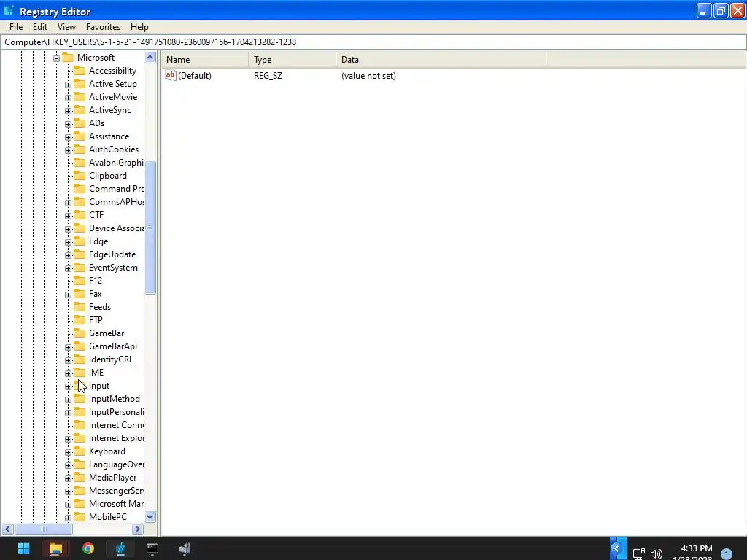Image resolution: width=747 pixels, height=560 pixels.
Task: Click the tree horizontal scrollbar thumb
Action: [x=43, y=529]
